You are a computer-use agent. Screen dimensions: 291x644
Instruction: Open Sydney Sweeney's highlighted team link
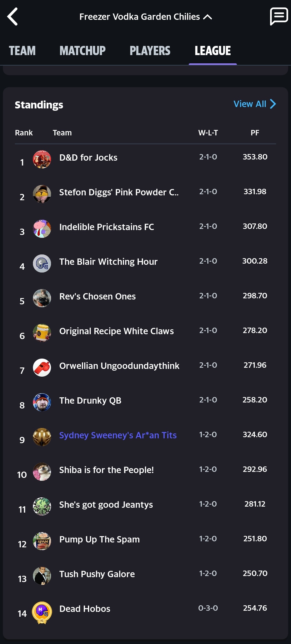point(118,435)
